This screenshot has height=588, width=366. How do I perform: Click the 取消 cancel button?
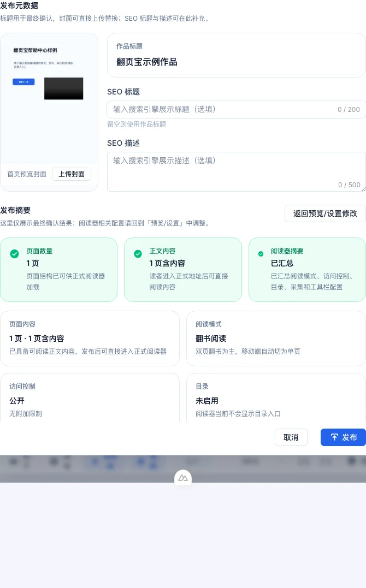coord(291,437)
